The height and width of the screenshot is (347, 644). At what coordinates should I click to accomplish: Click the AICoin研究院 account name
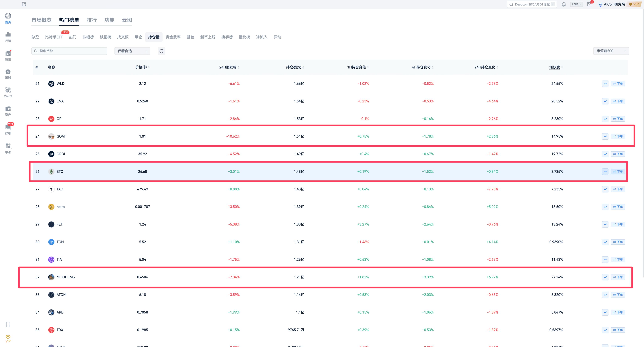coord(614,4)
